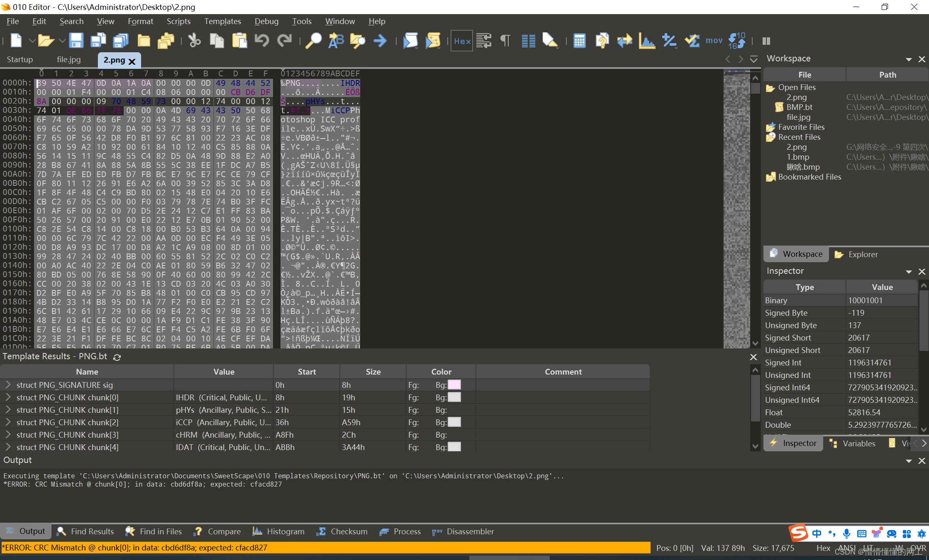Open the Calculator tool icon
This screenshot has width=929, height=560.
point(579,41)
